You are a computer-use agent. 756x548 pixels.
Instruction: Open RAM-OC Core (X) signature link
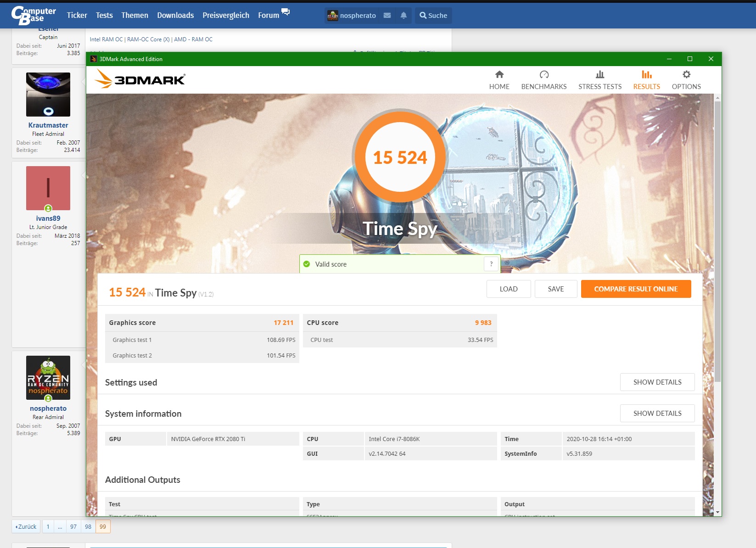(148, 39)
